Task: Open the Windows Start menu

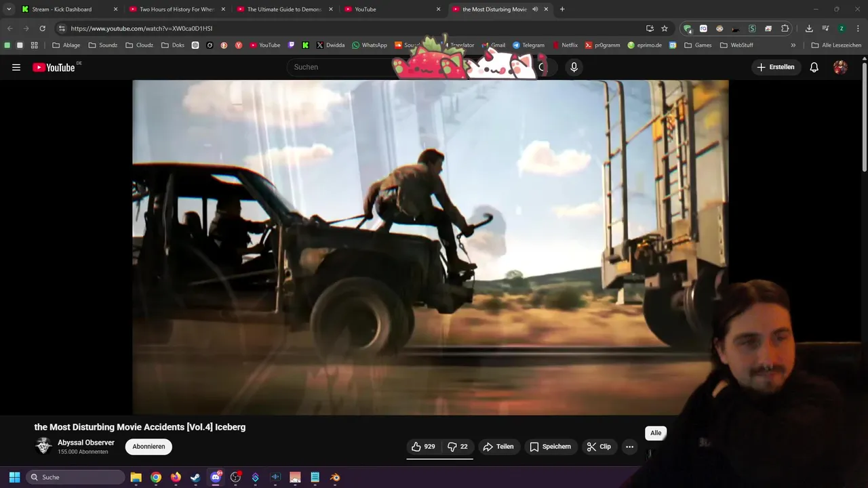Action: point(14,477)
